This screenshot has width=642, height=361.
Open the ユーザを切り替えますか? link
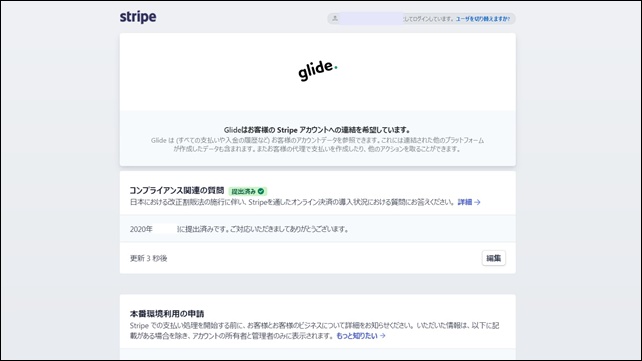point(483,19)
